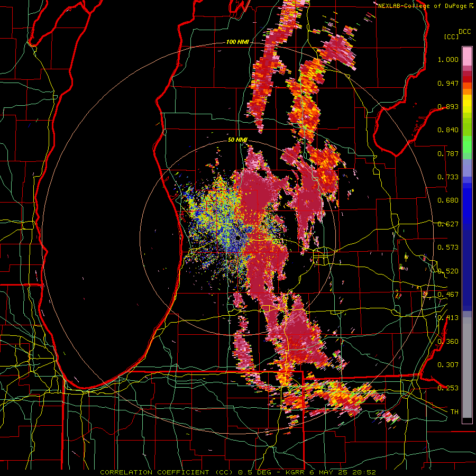476x476 pixels.
Task: Click the 0.573 color scale value
Action: pos(448,248)
